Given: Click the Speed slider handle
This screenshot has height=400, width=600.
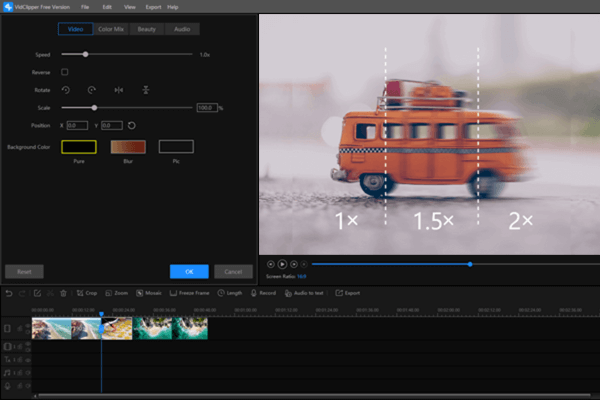Looking at the screenshot, I should (86, 54).
